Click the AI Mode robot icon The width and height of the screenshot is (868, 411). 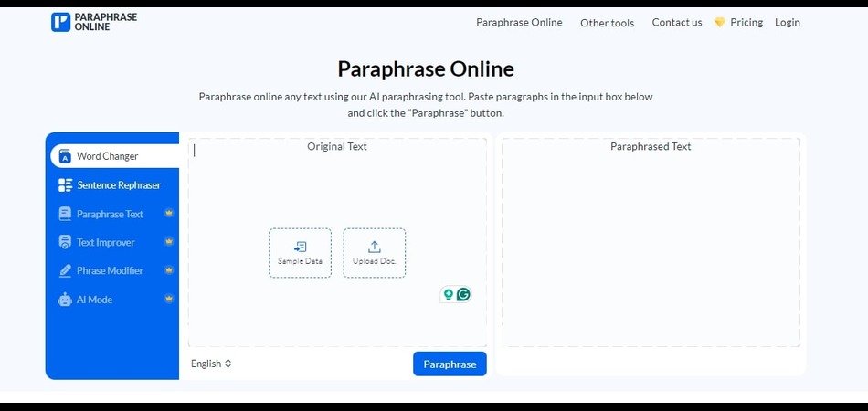click(x=65, y=300)
